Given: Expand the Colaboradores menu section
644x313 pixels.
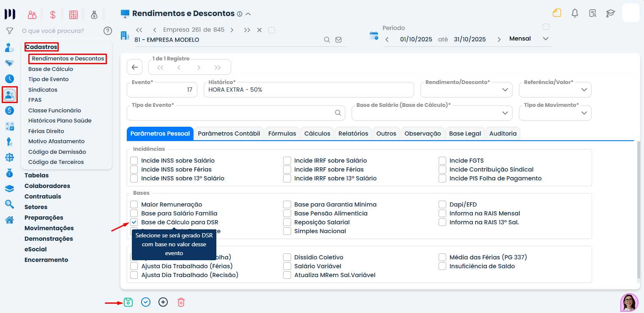Looking at the screenshot, I should pyautogui.click(x=47, y=186).
